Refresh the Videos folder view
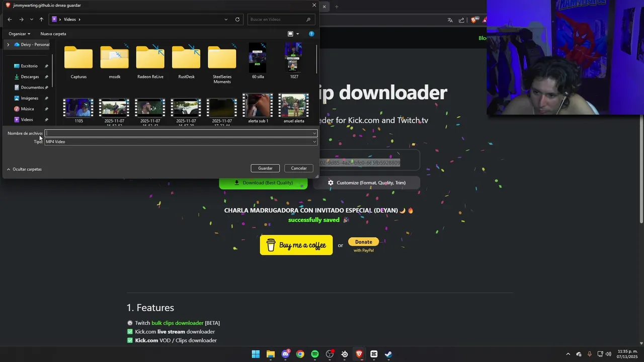644x362 pixels. click(237, 20)
